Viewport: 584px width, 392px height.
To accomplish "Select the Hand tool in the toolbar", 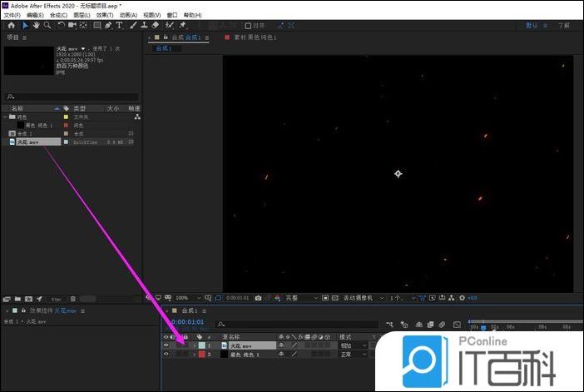I will [36, 25].
